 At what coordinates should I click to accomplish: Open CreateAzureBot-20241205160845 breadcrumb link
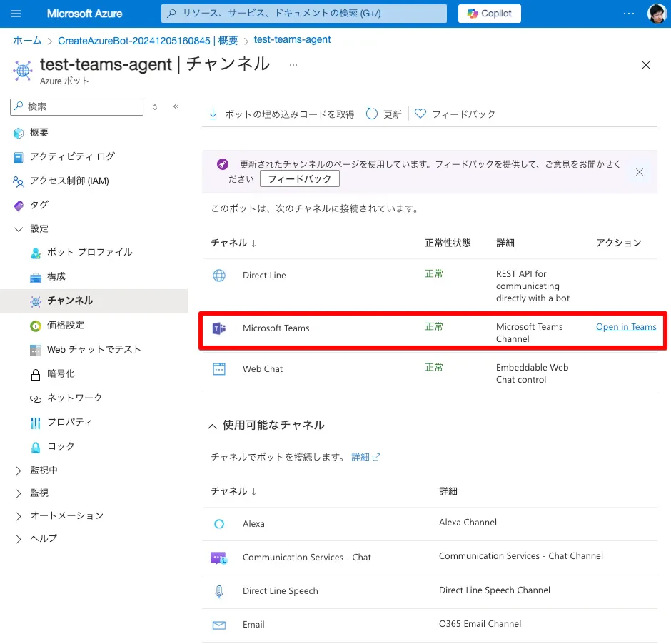tap(148, 41)
